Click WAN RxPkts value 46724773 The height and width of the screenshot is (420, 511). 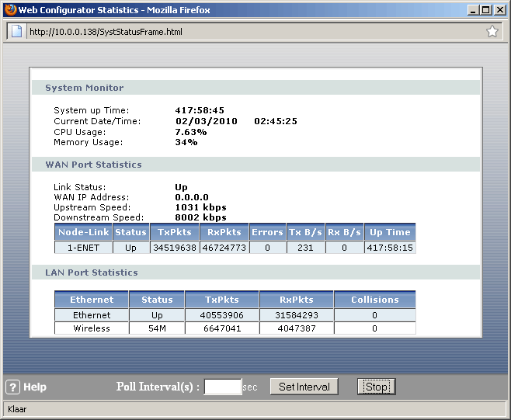click(x=224, y=248)
